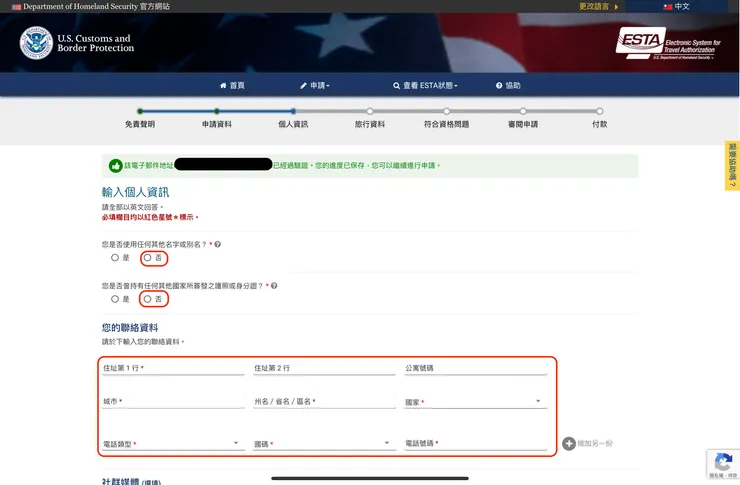Click the 您的聯絡資料 heading
740x485 pixels.
click(130, 328)
